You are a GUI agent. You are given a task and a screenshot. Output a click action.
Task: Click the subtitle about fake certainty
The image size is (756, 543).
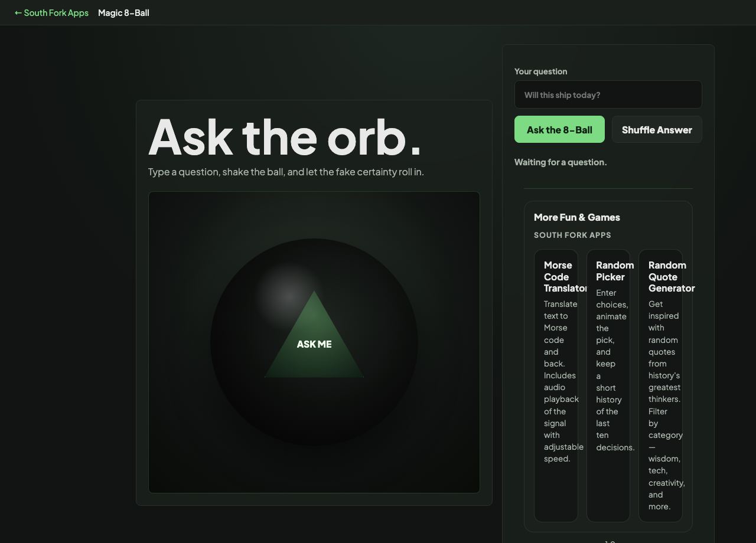286,172
